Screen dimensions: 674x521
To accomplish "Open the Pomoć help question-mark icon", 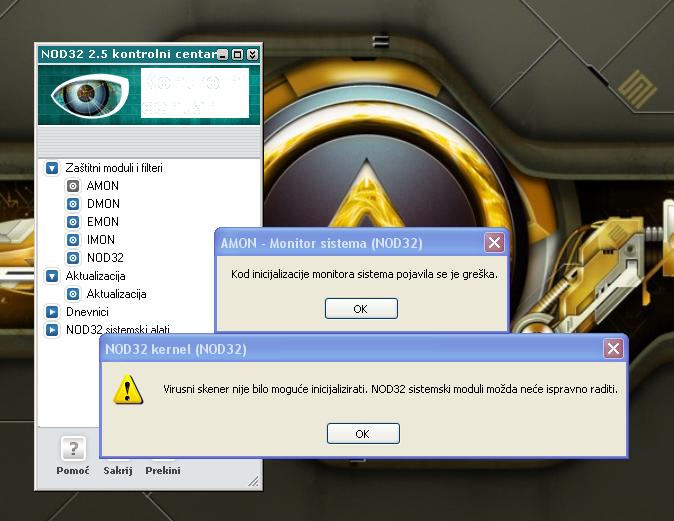I will coord(73,448).
